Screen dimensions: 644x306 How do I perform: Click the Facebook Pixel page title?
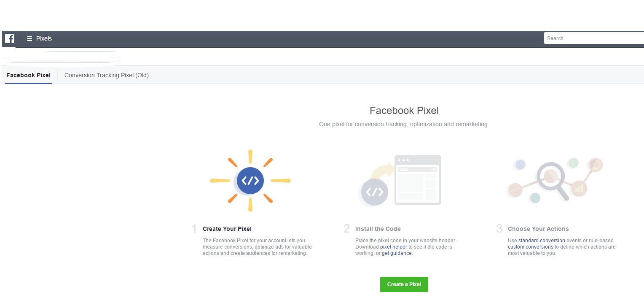(x=404, y=111)
